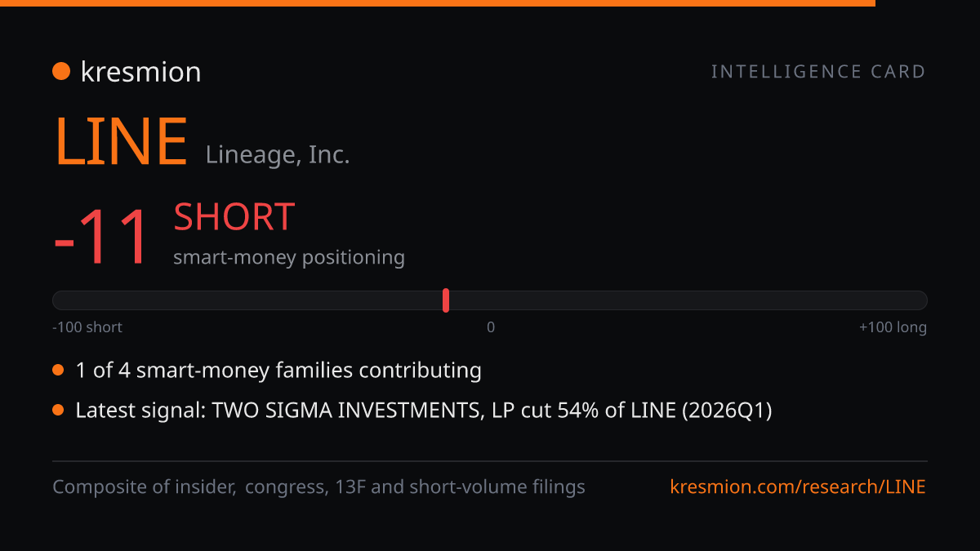Open the kresmion.com/research/LINE link
The height and width of the screenshot is (551, 980).
(x=798, y=487)
